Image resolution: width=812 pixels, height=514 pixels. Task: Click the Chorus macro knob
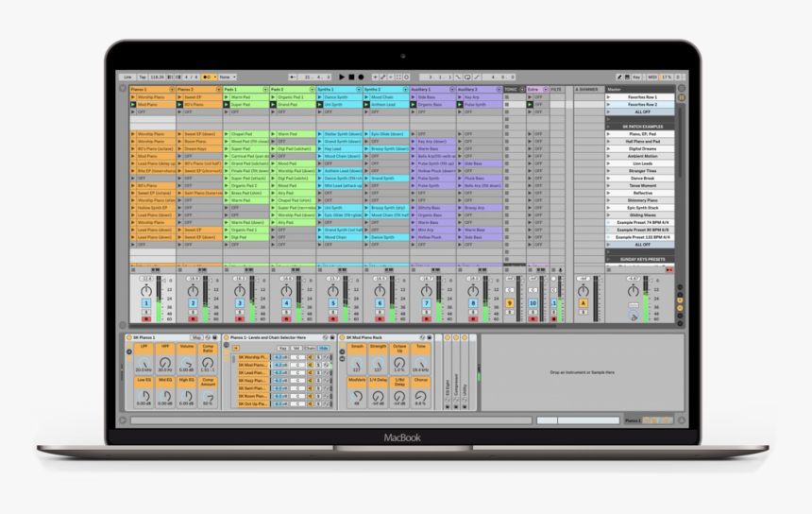pyautogui.click(x=420, y=397)
